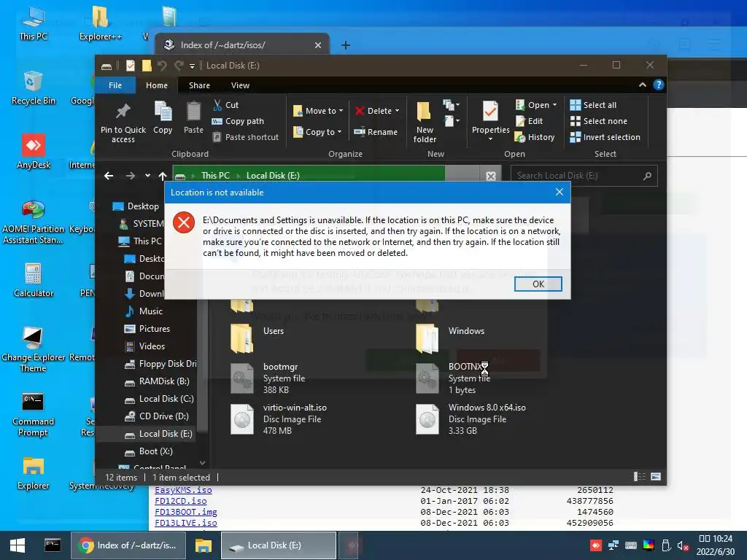Click EasyKMS.iso link in the browser
This screenshot has width=747, height=560.
(x=183, y=490)
